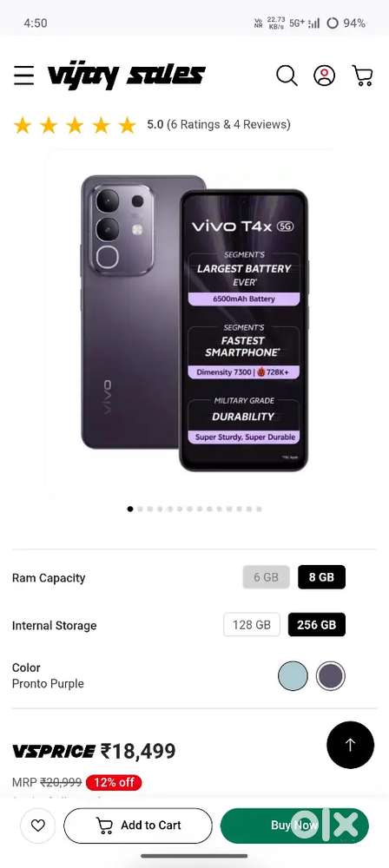389x868 pixels.
Task: Pick the light blue color swatch
Action: tap(293, 676)
